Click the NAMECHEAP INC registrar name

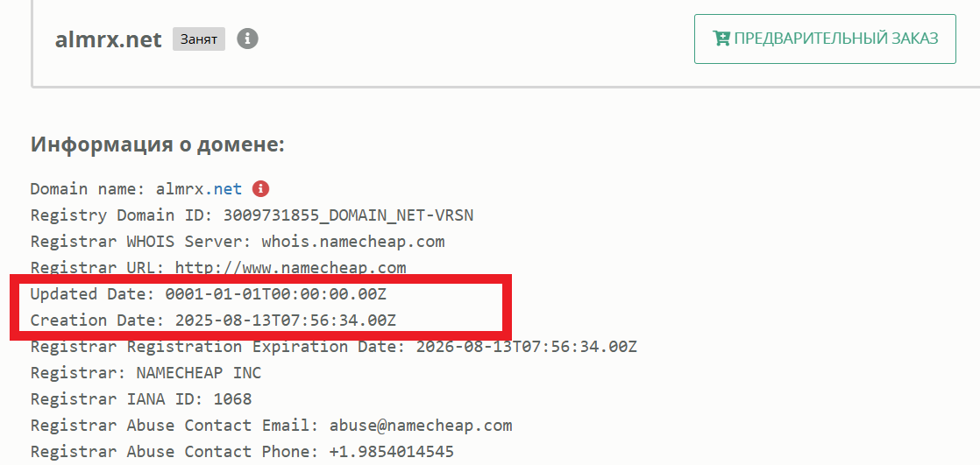click(199, 373)
